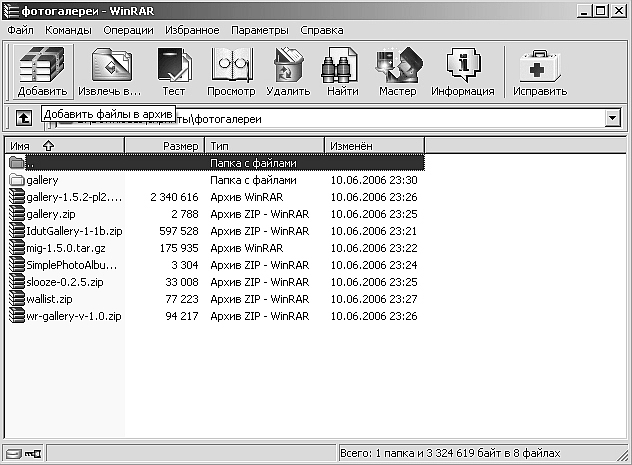The width and height of the screenshot is (632, 465).
Task: Select the gallery folder name
Action: click(42, 180)
